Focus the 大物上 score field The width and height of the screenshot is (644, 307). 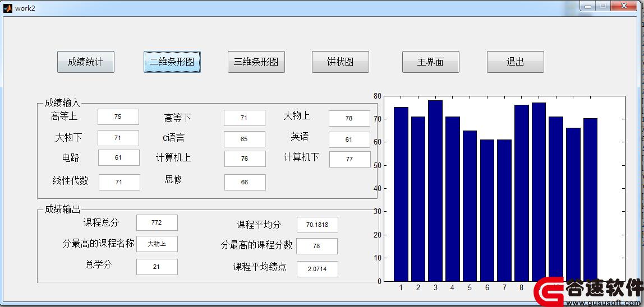pos(349,118)
